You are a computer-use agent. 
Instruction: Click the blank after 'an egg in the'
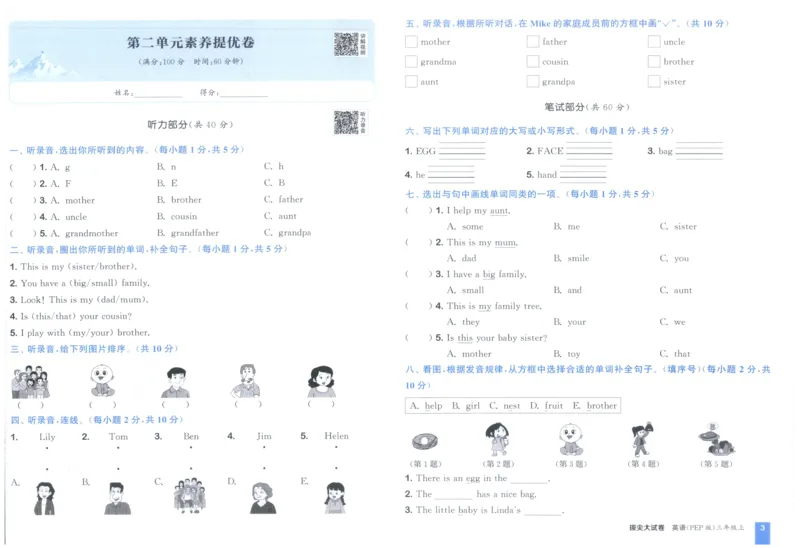529,480
